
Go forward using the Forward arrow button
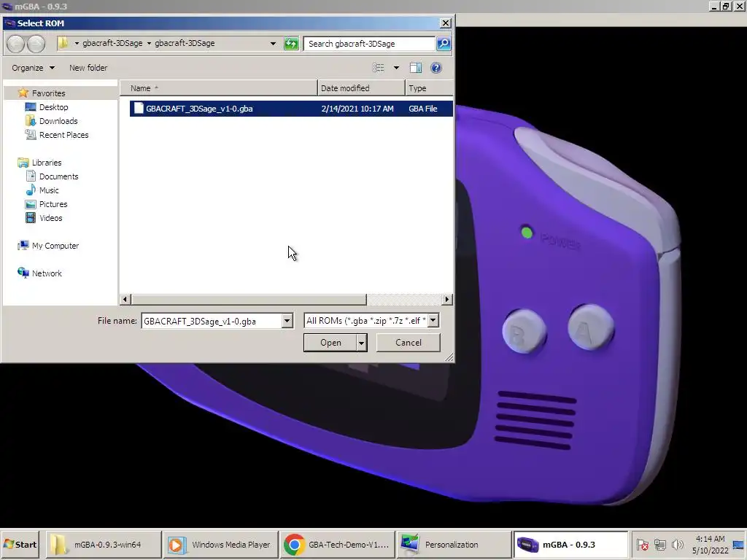tap(36, 44)
